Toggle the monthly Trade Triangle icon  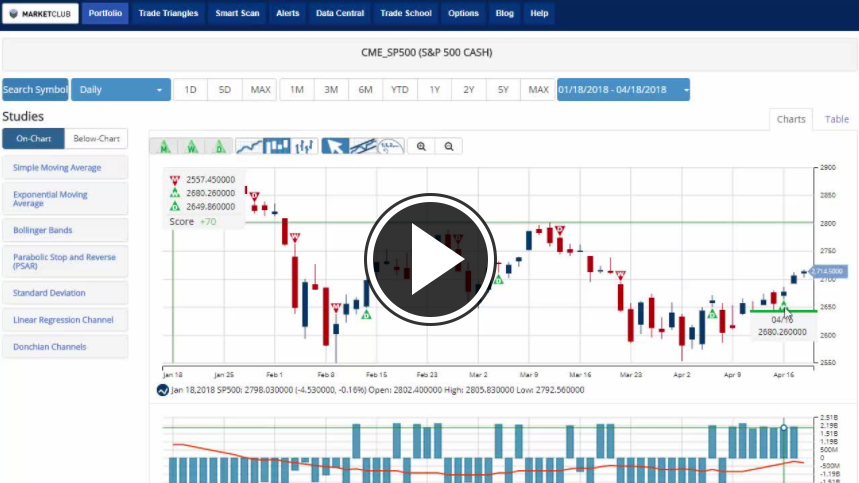164,146
